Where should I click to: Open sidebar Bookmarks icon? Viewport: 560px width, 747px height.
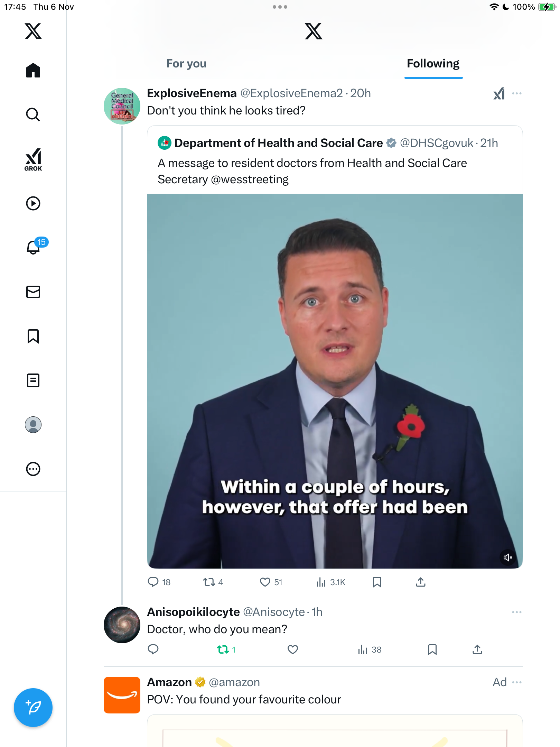pos(33,336)
